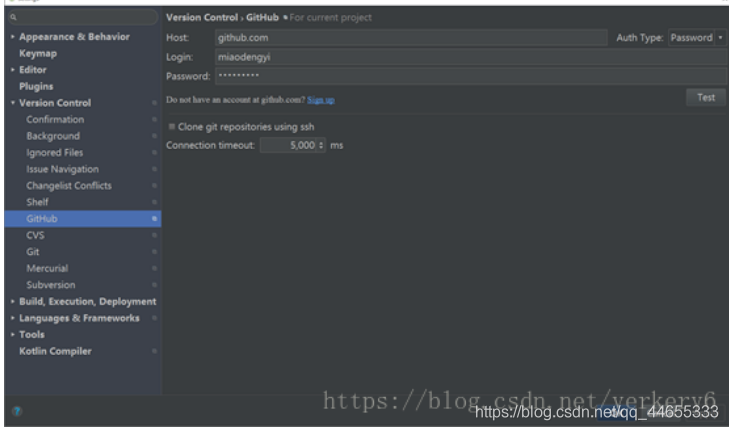Image resolution: width=729 pixels, height=431 pixels.
Task: Select CVS settings
Action: pyautogui.click(x=35, y=235)
